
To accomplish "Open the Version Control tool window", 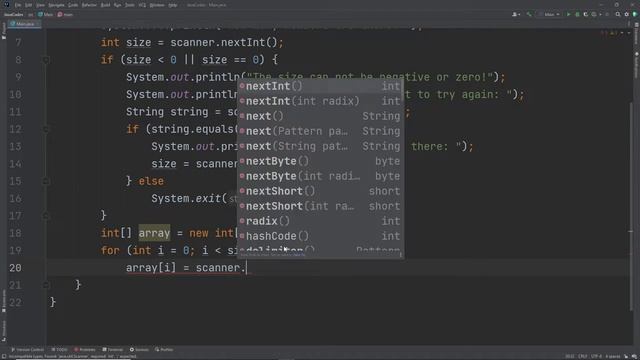I will click(27, 350).
